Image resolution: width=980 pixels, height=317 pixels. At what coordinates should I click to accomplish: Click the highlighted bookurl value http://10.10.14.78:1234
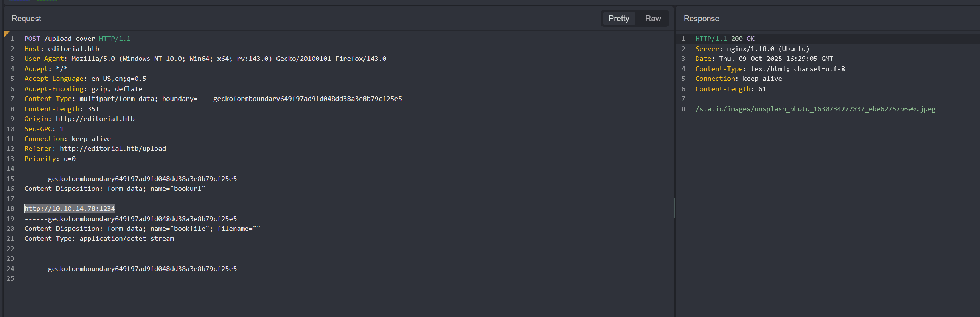click(70, 209)
